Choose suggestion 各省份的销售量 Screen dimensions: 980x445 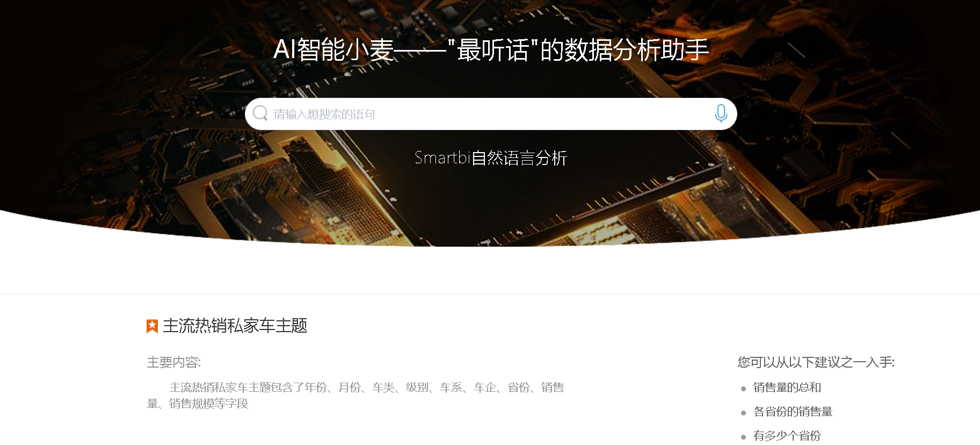tap(793, 412)
